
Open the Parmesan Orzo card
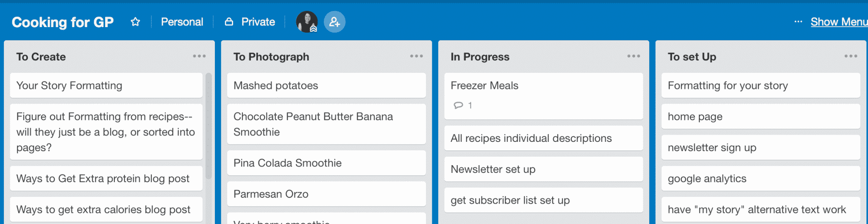(x=326, y=194)
